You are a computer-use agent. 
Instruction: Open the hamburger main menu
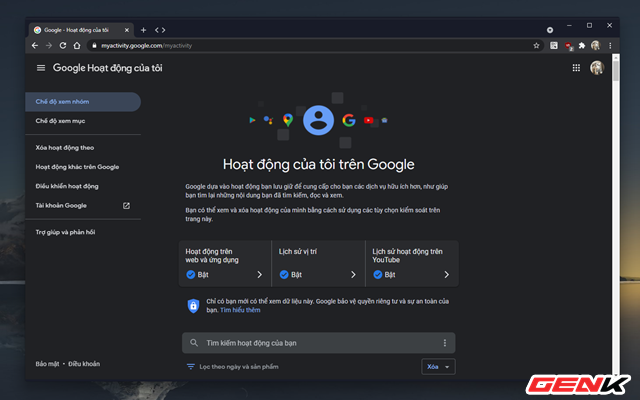[x=41, y=68]
